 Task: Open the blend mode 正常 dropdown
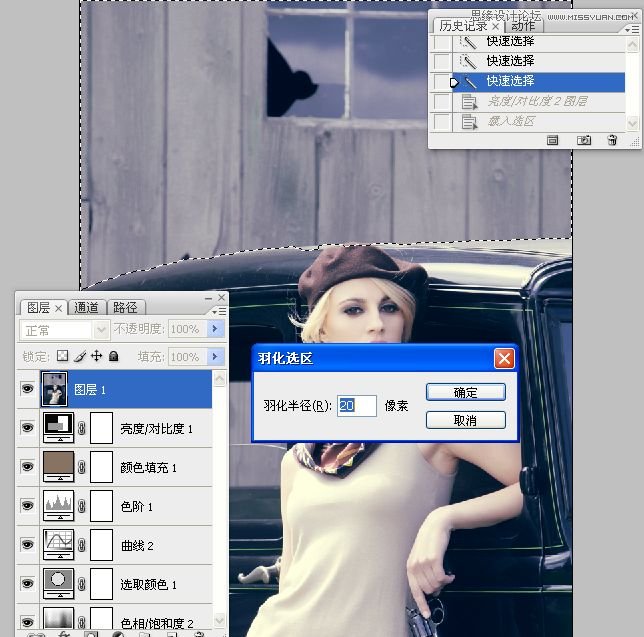tap(65, 329)
